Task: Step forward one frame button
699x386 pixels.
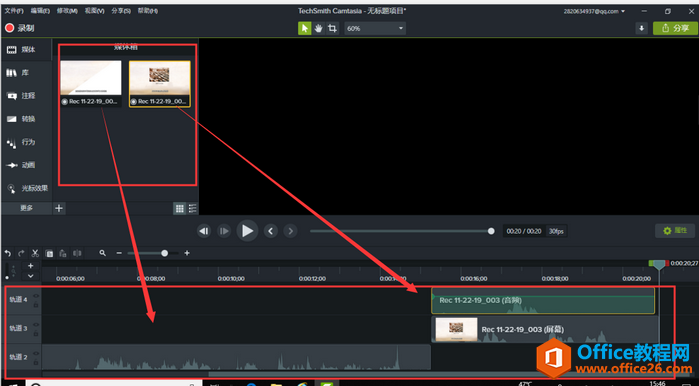Action: pos(224,231)
